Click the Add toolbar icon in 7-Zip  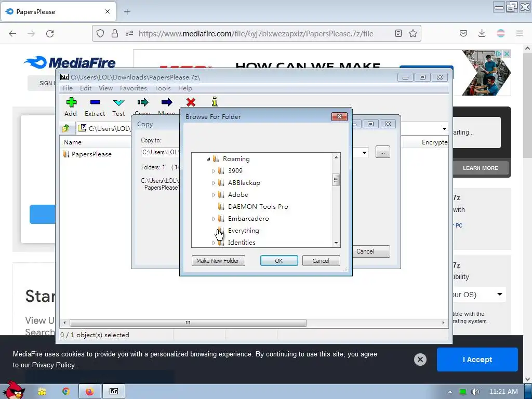[71, 102]
